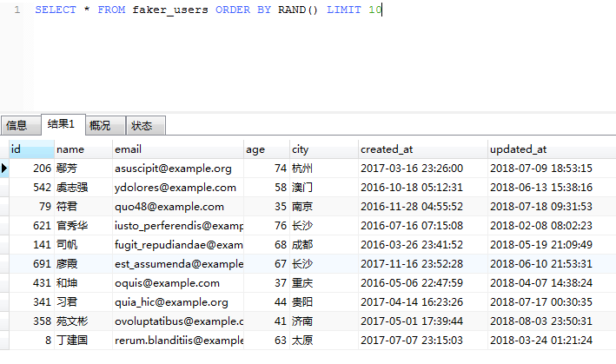Screen dimensions: 616x364
Task: Click the city column header
Action: (x=324, y=149)
